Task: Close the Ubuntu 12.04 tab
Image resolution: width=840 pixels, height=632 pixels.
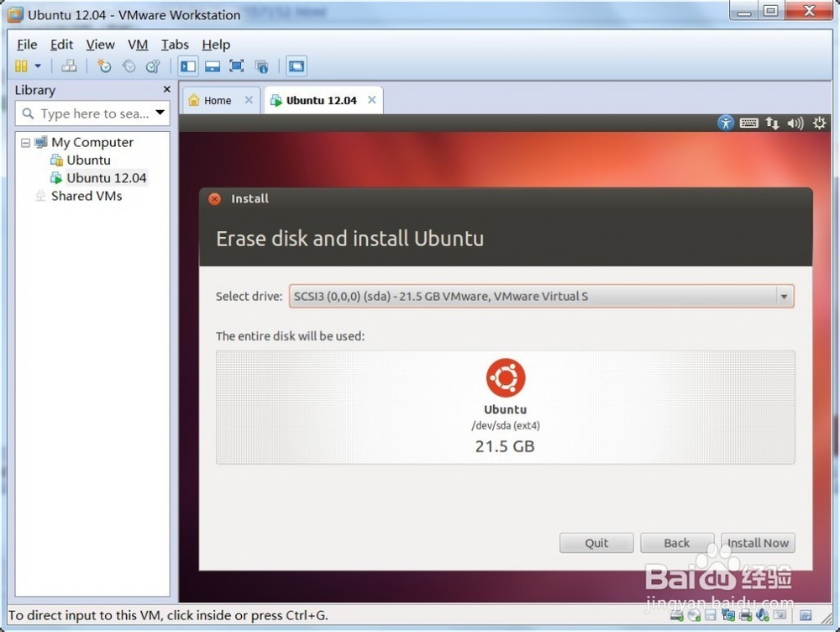Action: point(372,100)
